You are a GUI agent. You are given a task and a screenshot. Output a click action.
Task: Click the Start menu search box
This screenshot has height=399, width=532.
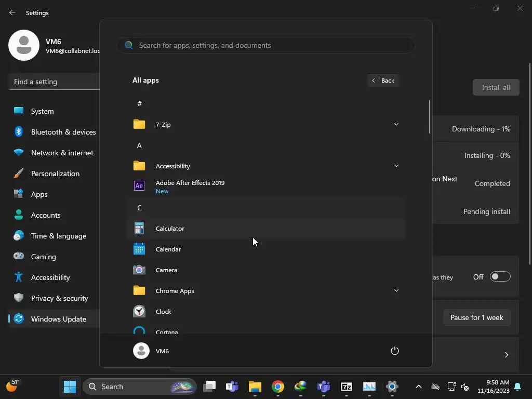pyautogui.click(x=265, y=46)
